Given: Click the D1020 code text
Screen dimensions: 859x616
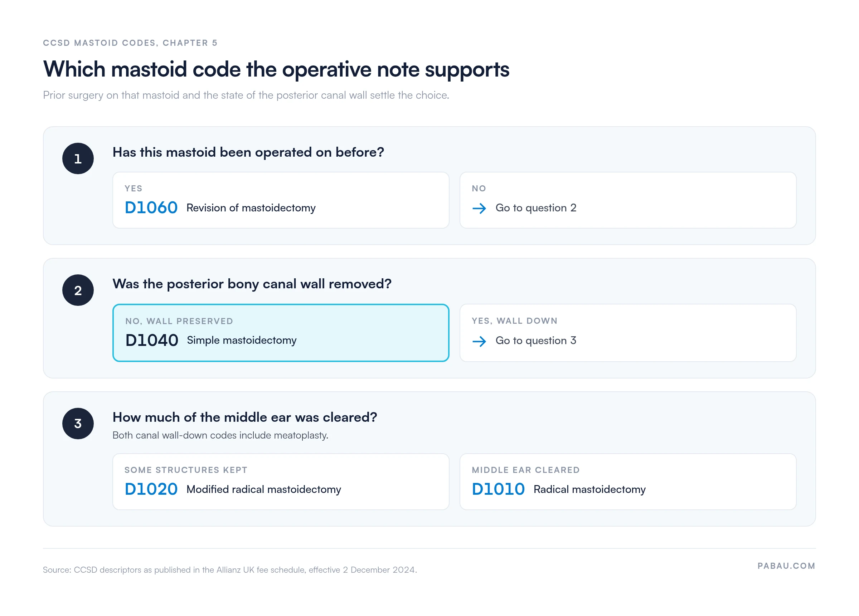Looking at the screenshot, I should click(151, 489).
